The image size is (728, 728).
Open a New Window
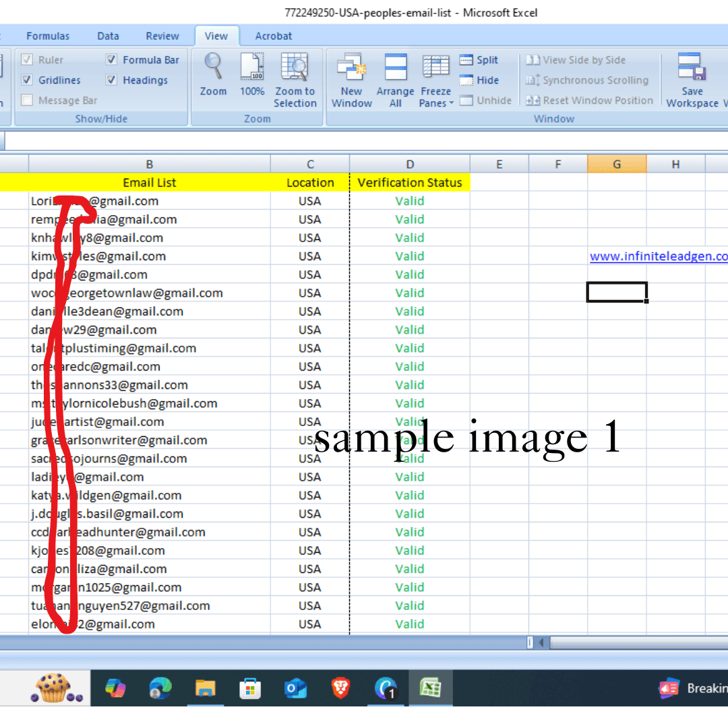(351, 69)
